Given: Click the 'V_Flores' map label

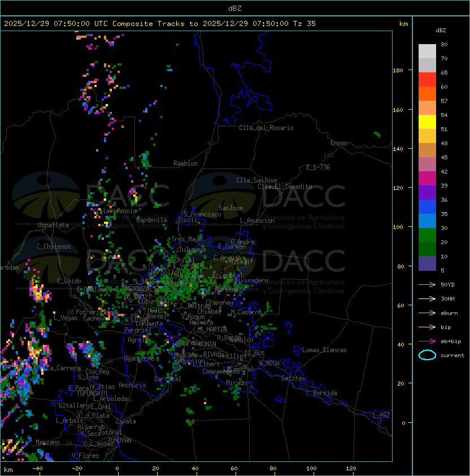Looking at the screenshot, I should tap(85, 456).
